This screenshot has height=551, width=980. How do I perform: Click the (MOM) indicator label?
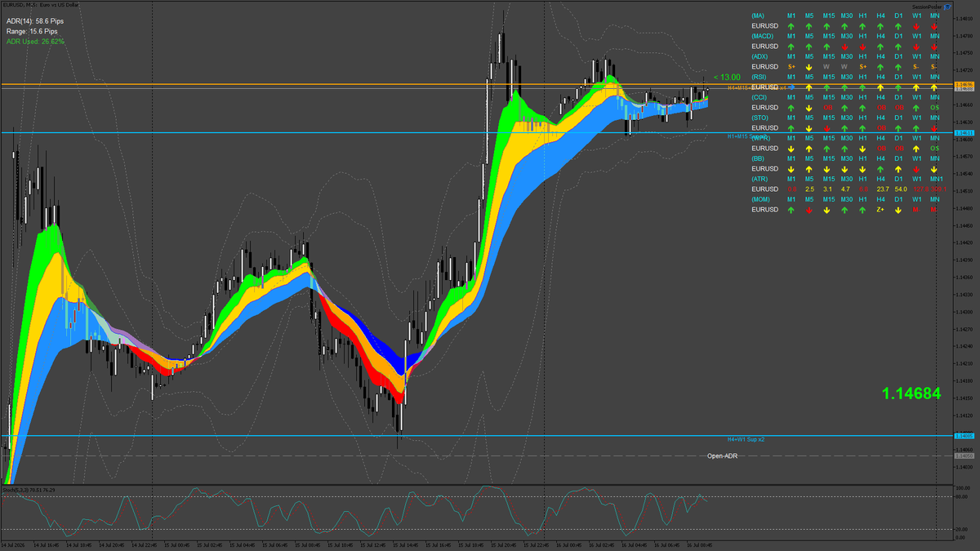tap(762, 199)
